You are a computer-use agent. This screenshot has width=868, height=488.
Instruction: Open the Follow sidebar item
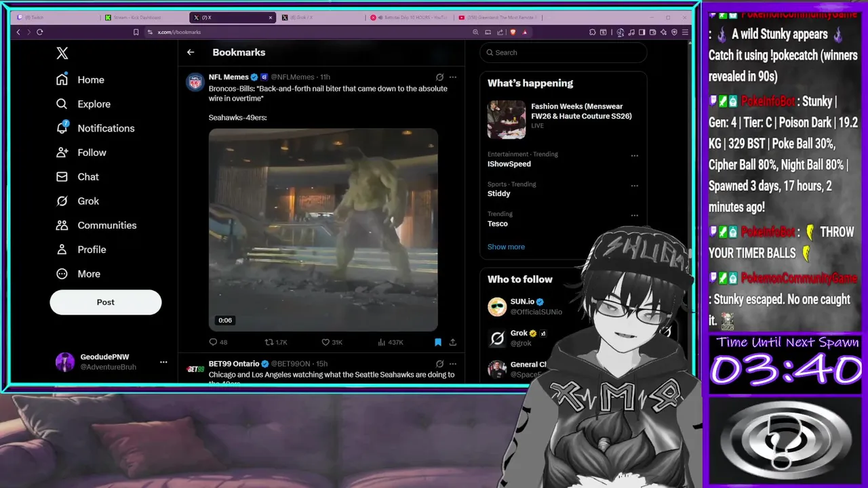point(81,152)
